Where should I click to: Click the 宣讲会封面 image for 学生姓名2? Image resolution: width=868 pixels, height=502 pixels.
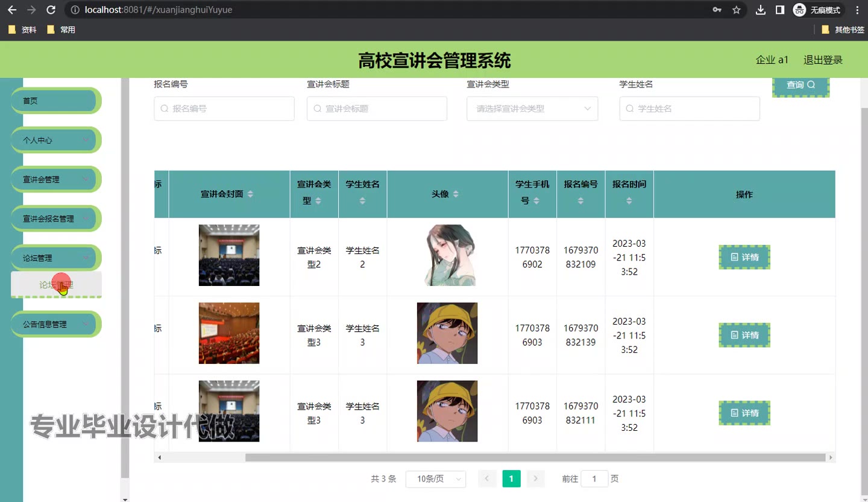point(229,255)
